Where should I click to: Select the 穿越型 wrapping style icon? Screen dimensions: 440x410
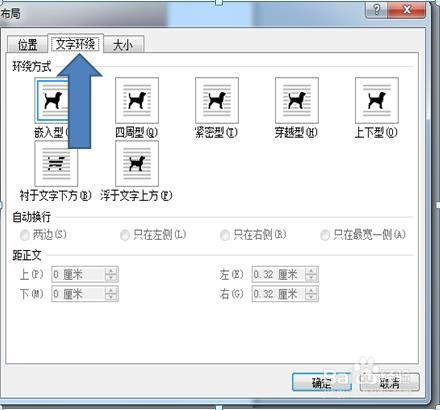pos(297,100)
